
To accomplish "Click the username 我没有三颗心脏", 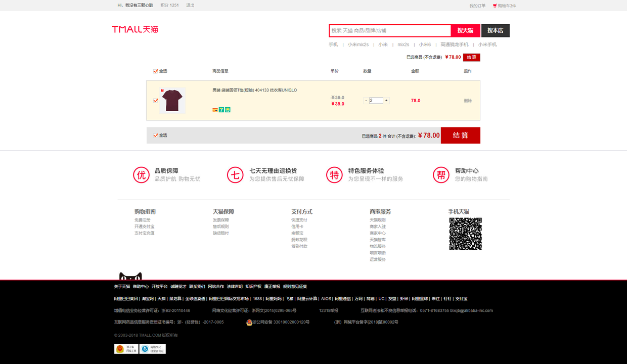I will pyautogui.click(x=139, y=6).
